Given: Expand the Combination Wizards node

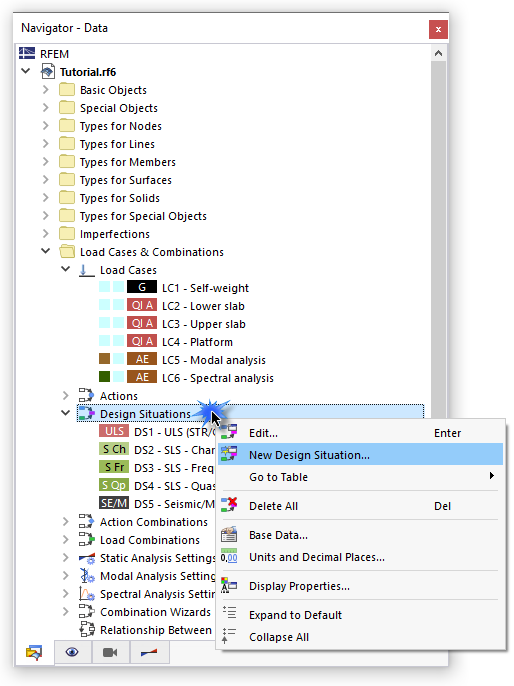Looking at the screenshot, I should coord(66,612).
